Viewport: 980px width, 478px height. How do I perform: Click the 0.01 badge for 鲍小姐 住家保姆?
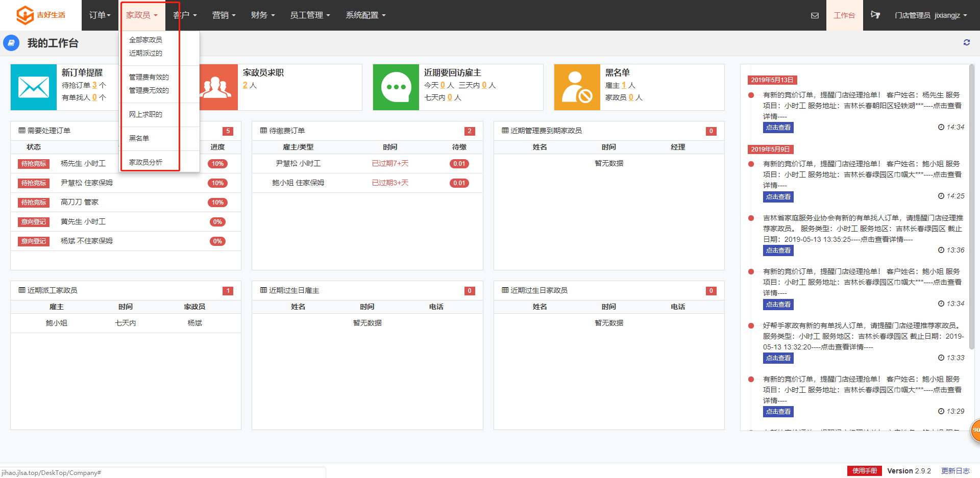click(x=459, y=183)
